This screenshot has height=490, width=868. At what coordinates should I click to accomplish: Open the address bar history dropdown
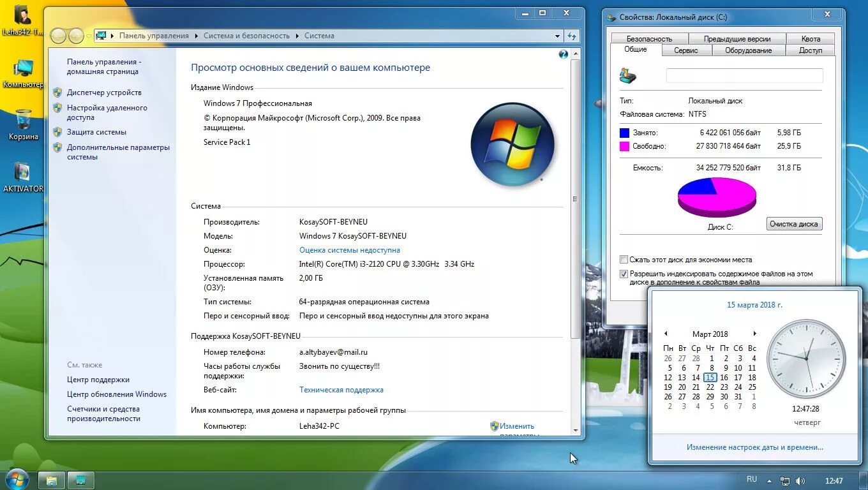tap(557, 36)
